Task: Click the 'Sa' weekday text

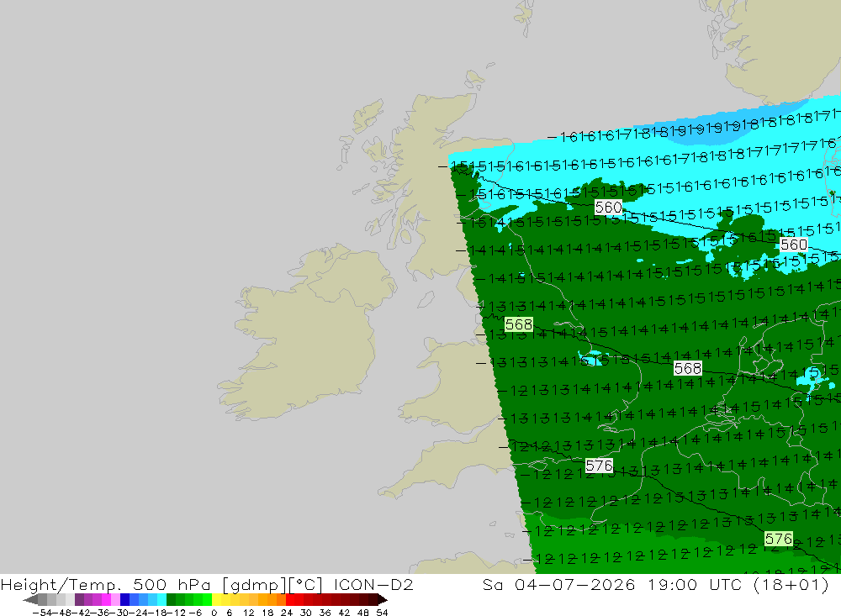Action: (x=493, y=584)
